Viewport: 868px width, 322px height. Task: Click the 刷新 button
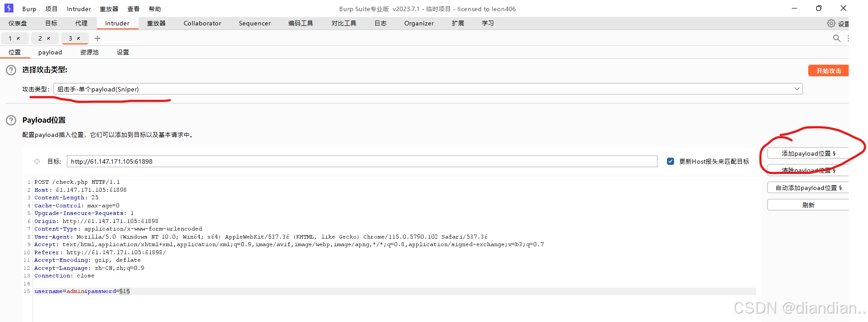(808, 205)
